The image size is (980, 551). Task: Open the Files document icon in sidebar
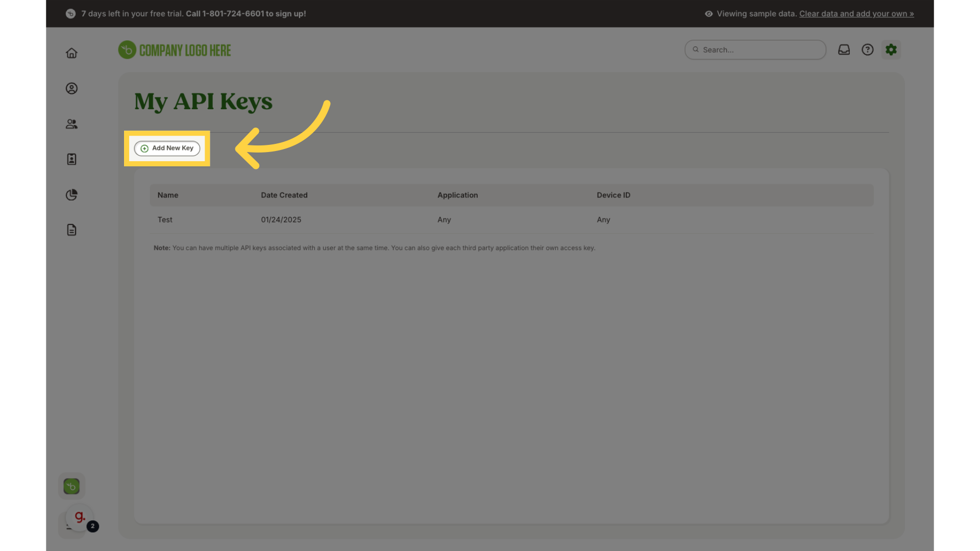(71, 230)
